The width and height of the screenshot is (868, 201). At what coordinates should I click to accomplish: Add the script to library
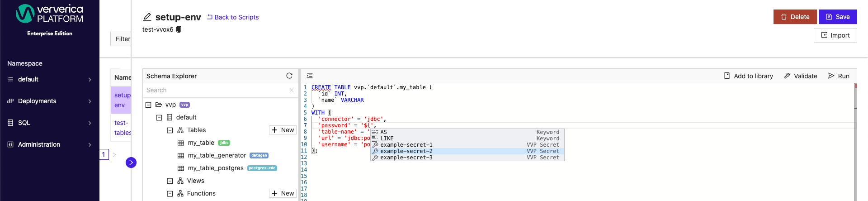(749, 76)
